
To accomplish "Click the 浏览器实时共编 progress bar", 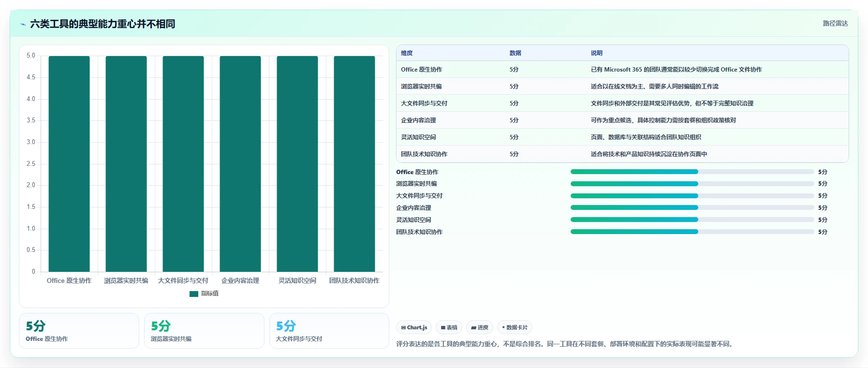I will click(692, 184).
